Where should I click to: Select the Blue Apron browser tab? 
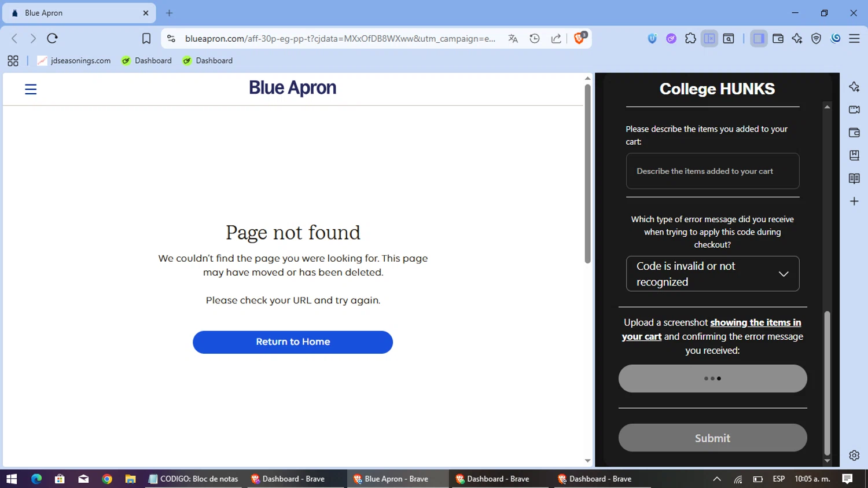tap(79, 13)
